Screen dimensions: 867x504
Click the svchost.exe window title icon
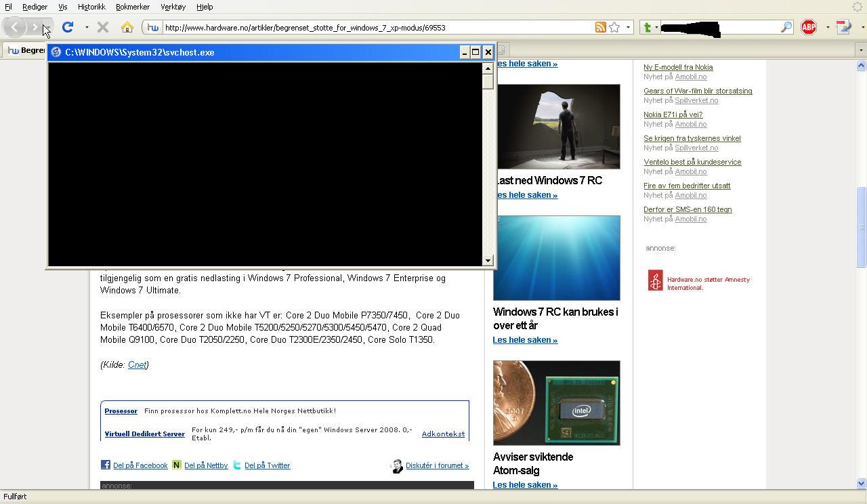pos(57,52)
